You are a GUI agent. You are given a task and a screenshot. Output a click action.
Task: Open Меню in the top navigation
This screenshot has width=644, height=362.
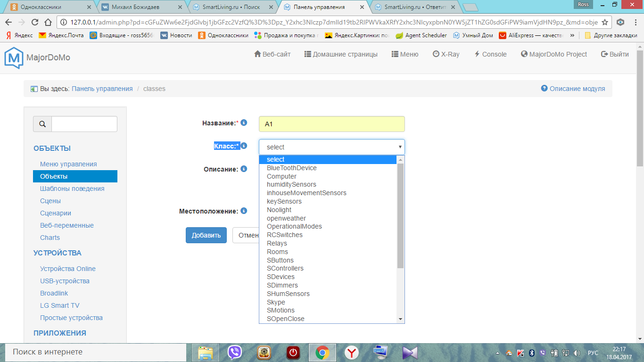(x=405, y=54)
